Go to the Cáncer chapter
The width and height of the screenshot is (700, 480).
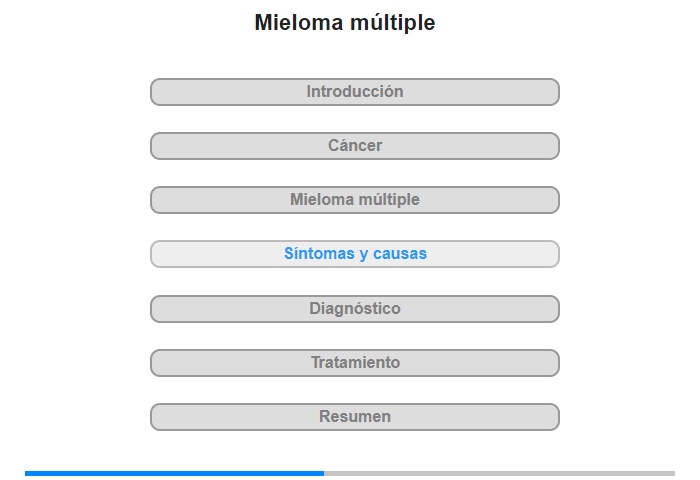point(354,146)
